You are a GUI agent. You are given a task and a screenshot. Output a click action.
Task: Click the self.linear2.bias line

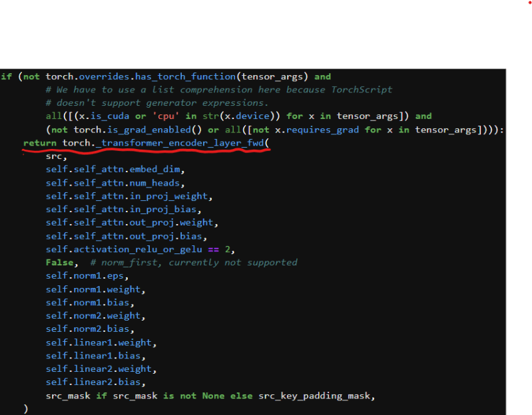95,382
